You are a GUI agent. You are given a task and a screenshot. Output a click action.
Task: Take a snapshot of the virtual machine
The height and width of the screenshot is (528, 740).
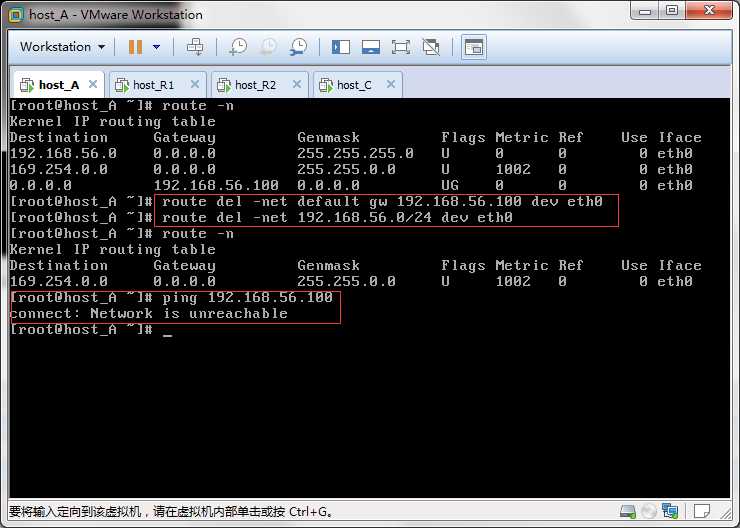coord(238,47)
